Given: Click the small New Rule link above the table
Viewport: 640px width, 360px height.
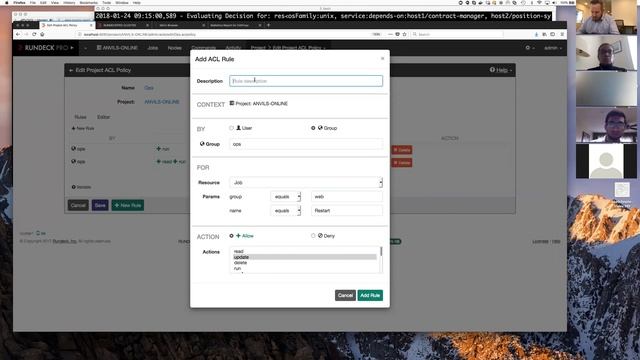Looking at the screenshot, I should 83,128.
